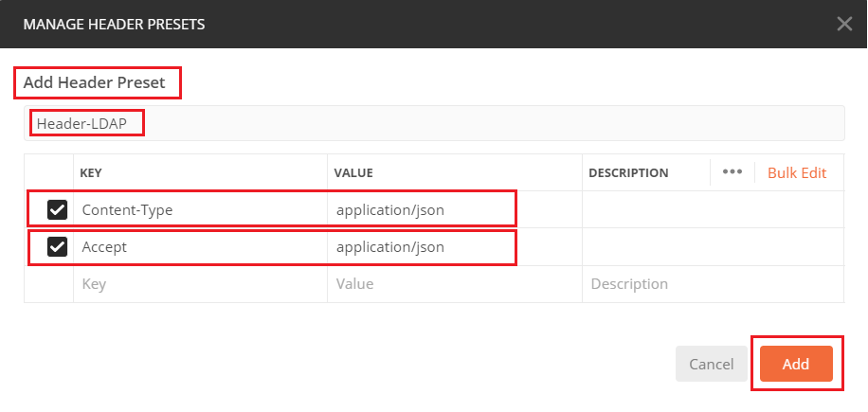
Task: Switch to Bulk Edit mode
Action: pos(796,172)
